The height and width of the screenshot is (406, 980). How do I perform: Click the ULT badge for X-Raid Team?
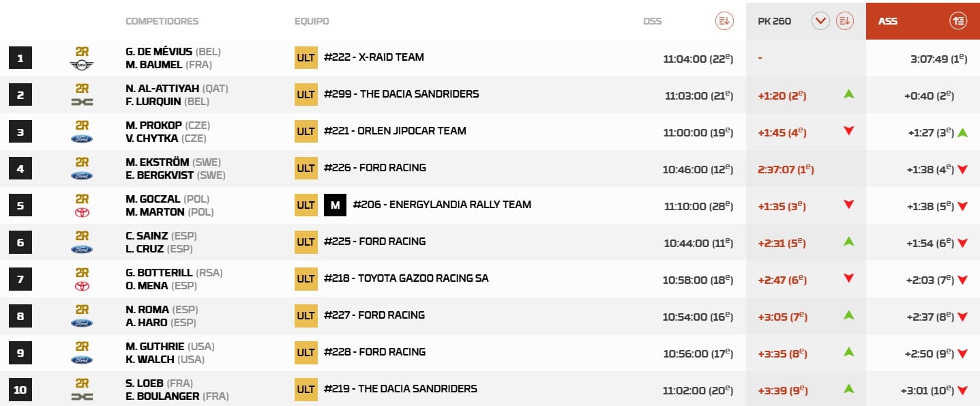coord(306,57)
